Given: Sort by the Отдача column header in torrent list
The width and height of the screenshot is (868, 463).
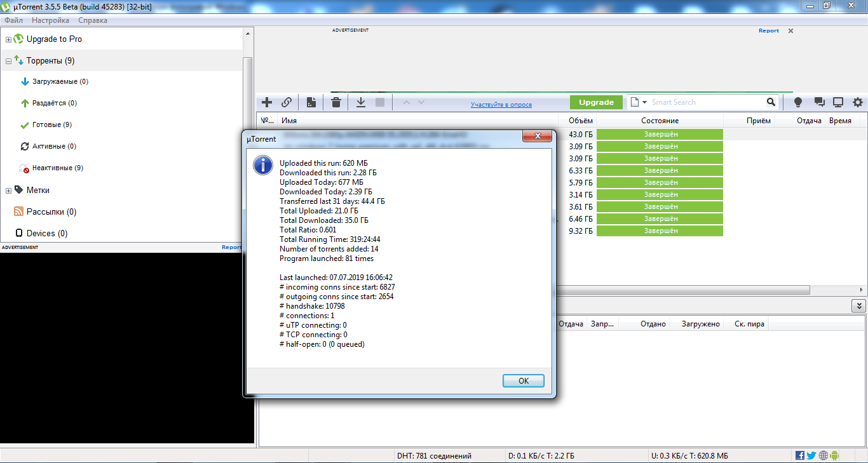Looking at the screenshot, I should [800, 121].
